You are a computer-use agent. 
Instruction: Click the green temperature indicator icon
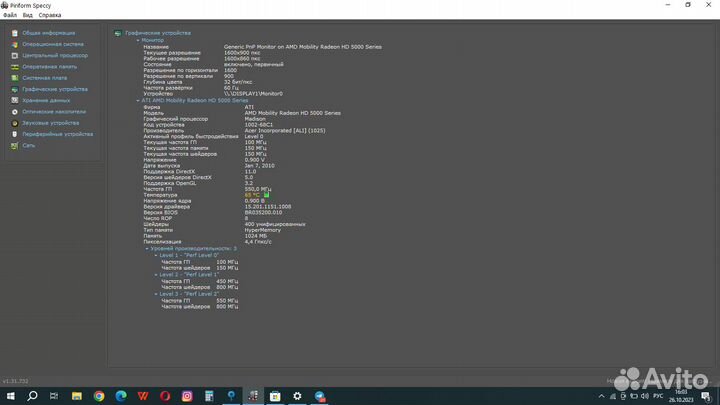coord(266,195)
